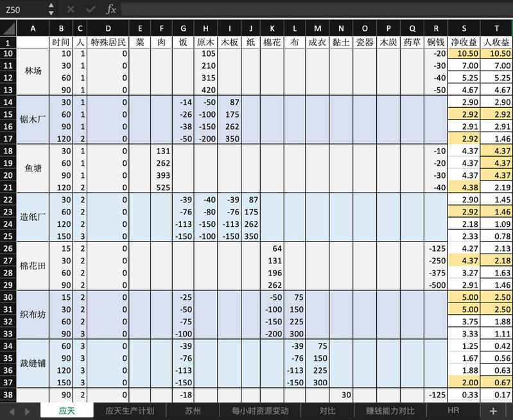Click the 肉 cell with value 525

click(x=162, y=188)
